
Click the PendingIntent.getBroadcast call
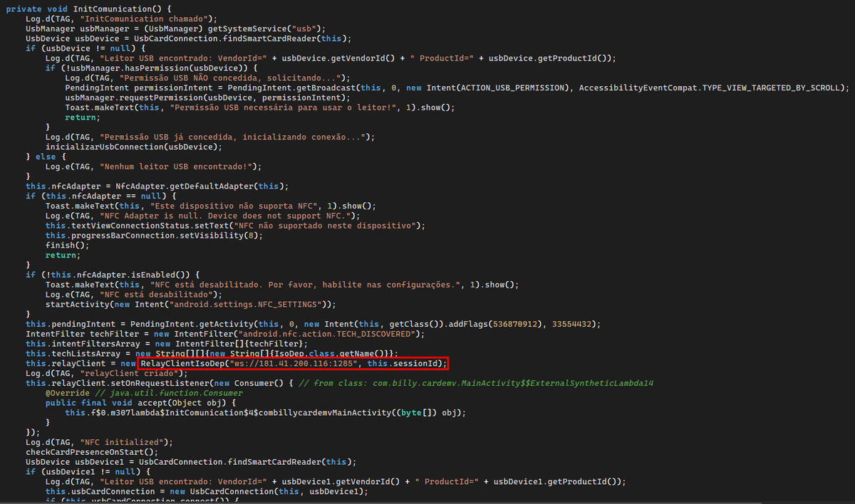tap(292, 88)
